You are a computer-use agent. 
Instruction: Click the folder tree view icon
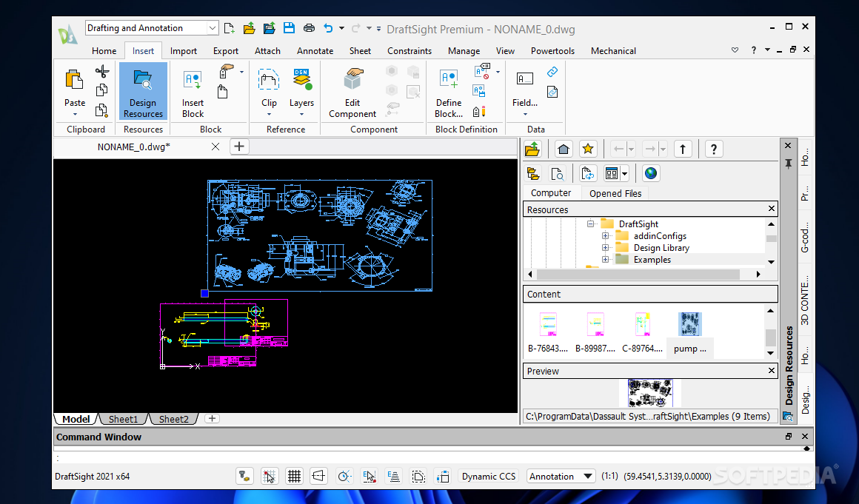click(x=532, y=173)
